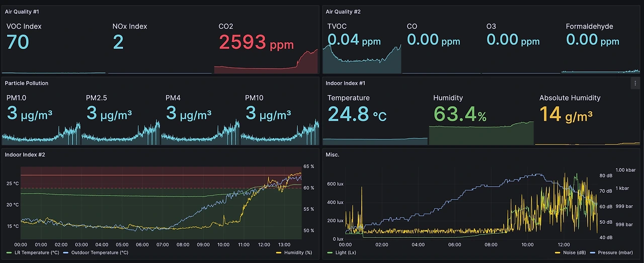Open the Particle Pollution panel title menu
Image resolution: width=644 pixels, height=263 pixels.
pyautogui.click(x=27, y=83)
